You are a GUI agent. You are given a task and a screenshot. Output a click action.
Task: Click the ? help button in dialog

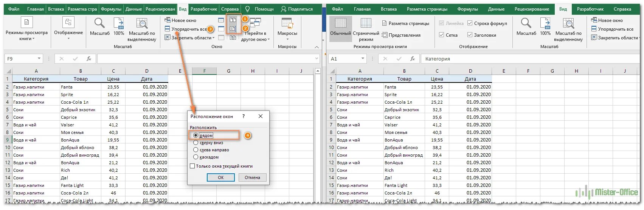[x=244, y=116]
